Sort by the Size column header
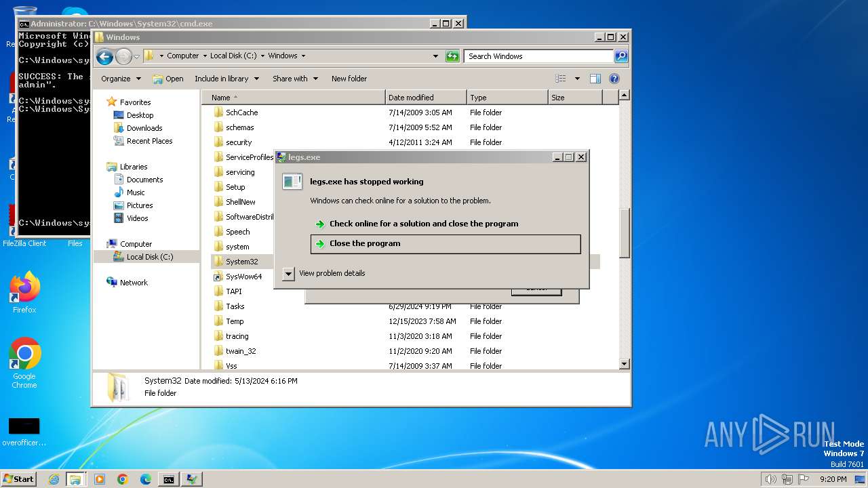868x488 pixels. [575, 98]
